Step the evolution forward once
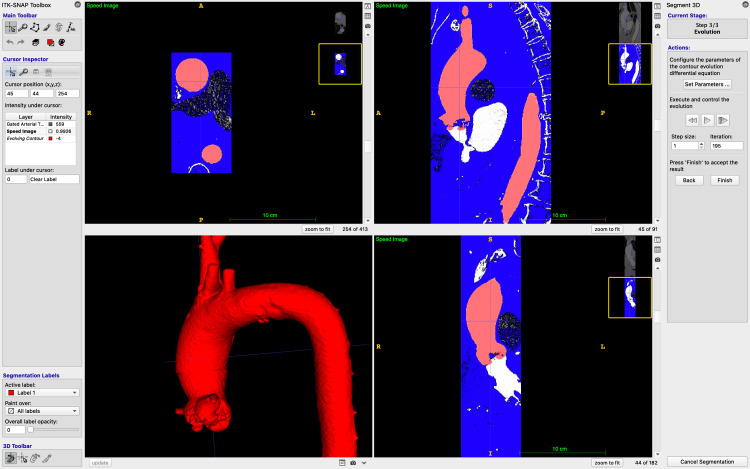The image size is (750, 469). (723, 120)
